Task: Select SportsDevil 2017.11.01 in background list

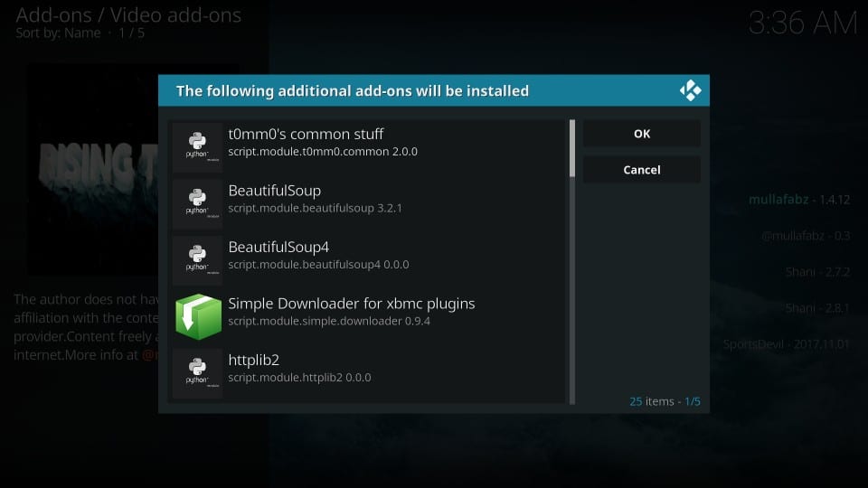Action: 786,344
